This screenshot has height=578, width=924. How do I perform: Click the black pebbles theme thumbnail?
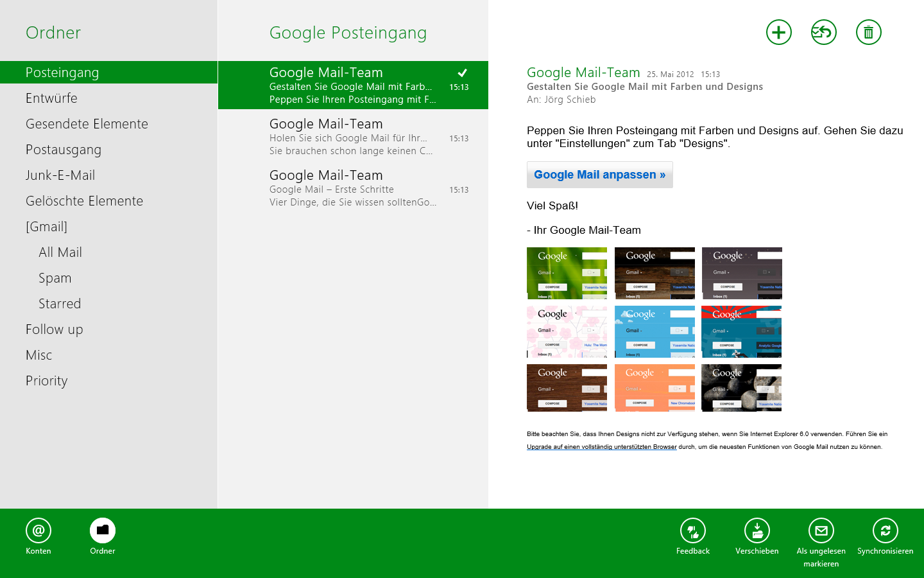point(742,388)
